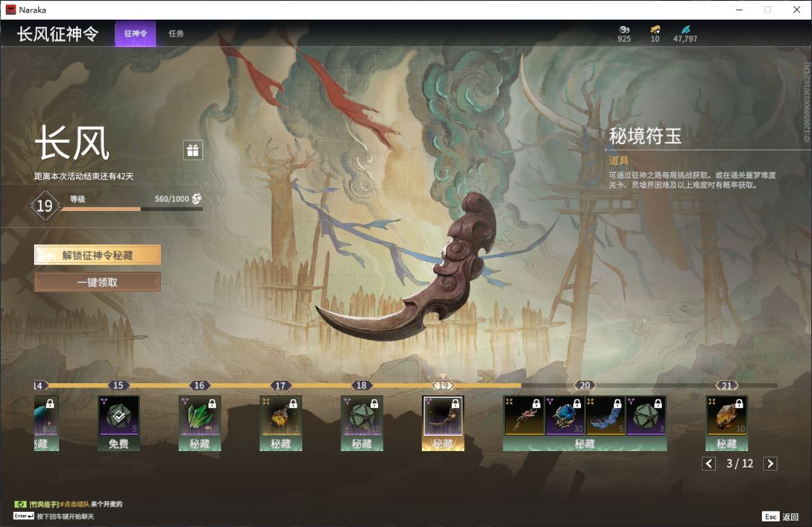Image resolution: width=812 pixels, height=527 pixels.
Task: Minimize the Naraka window
Action: pyautogui.click(x=739, y=10)
